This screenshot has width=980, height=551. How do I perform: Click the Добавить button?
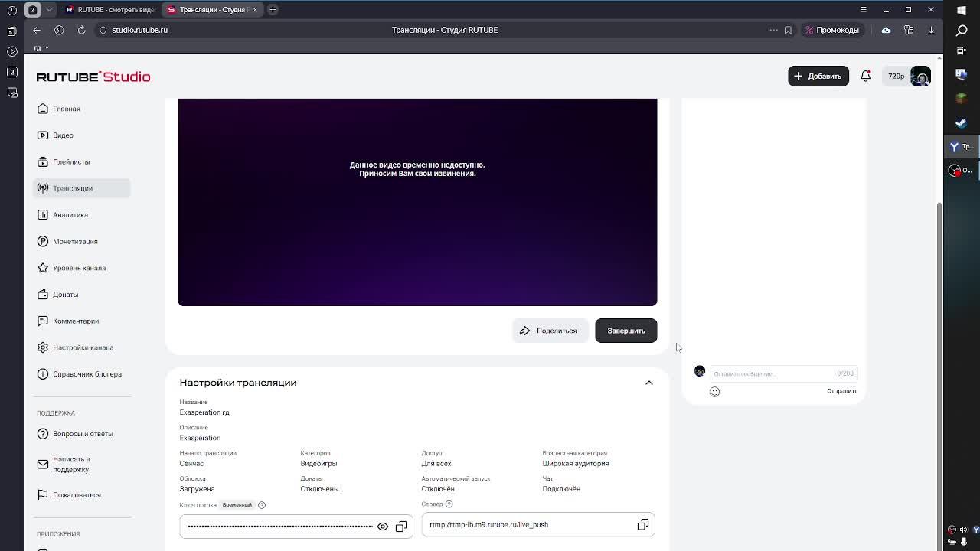click(818, 77)
